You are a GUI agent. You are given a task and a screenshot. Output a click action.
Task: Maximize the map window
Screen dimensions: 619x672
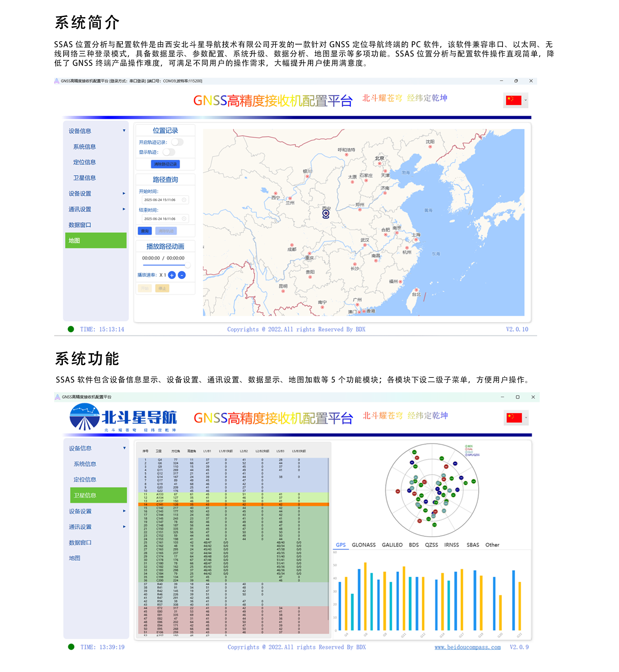pyautogui.click(x=516, y=81)
